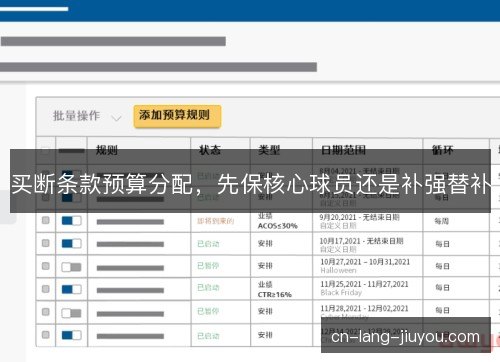Screen dimensions: 500x362
Task: Click 已启动 in the Black Friday row
Action: pos(208,288)
